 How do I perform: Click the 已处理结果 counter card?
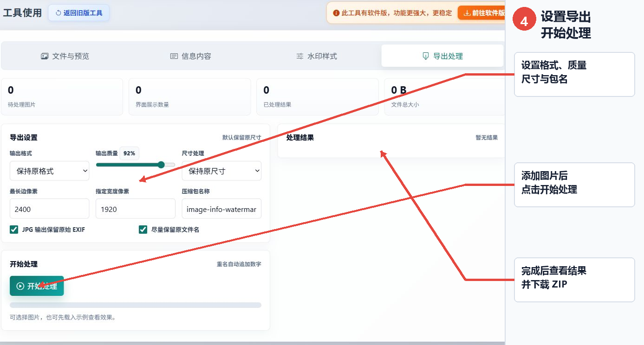coord(317,96)
